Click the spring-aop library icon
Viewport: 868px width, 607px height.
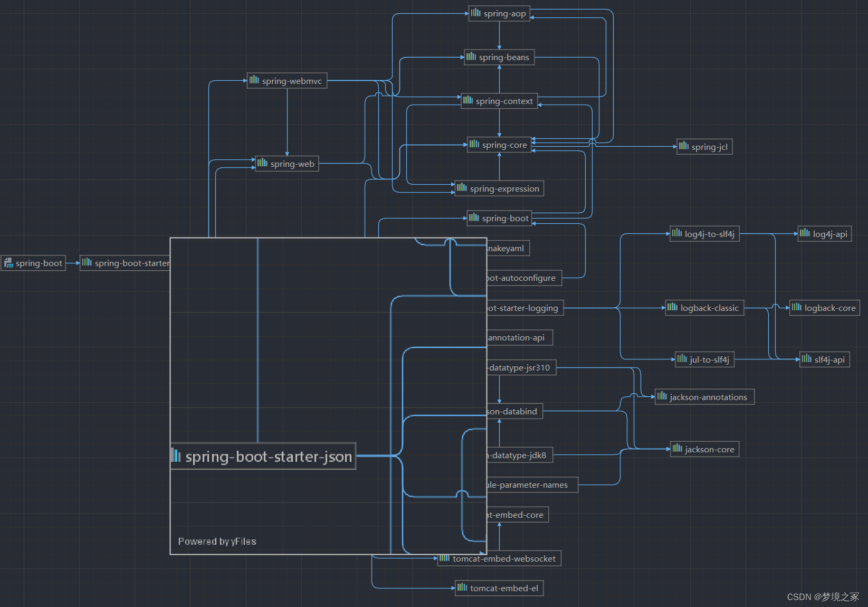pyautogui.click(x=476, y=12)
